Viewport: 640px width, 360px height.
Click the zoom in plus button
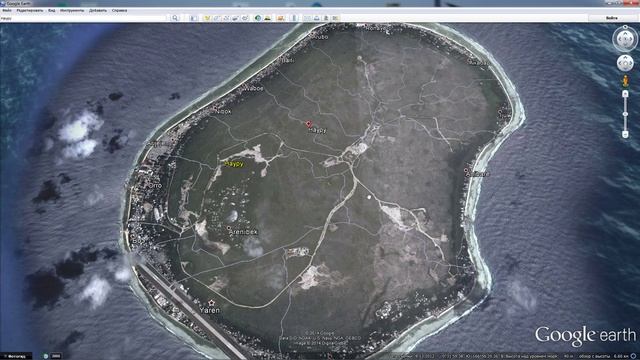point(625,94)
